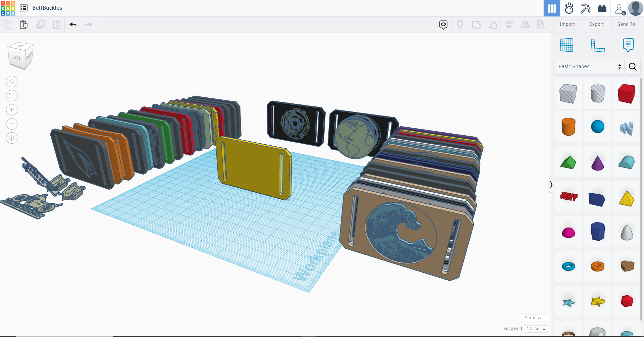Click the Ungroup shapes icon
This screenshot has height=337, width=644.
coord(493,25)
